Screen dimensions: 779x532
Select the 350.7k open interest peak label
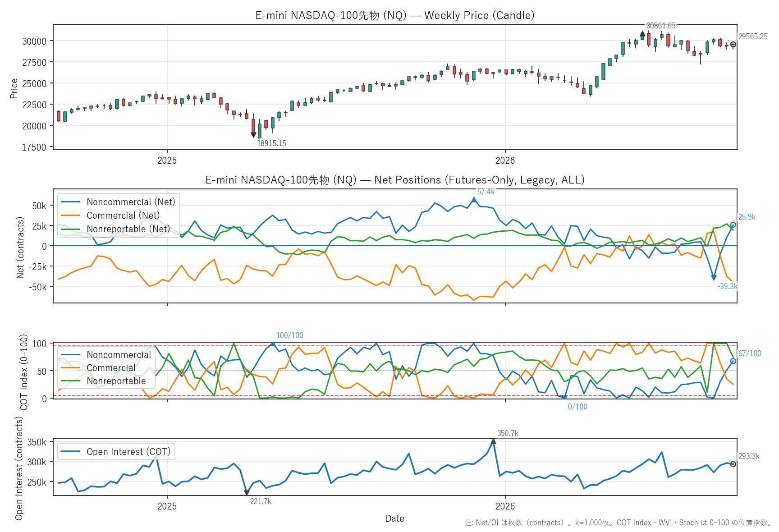pos(508,433)
